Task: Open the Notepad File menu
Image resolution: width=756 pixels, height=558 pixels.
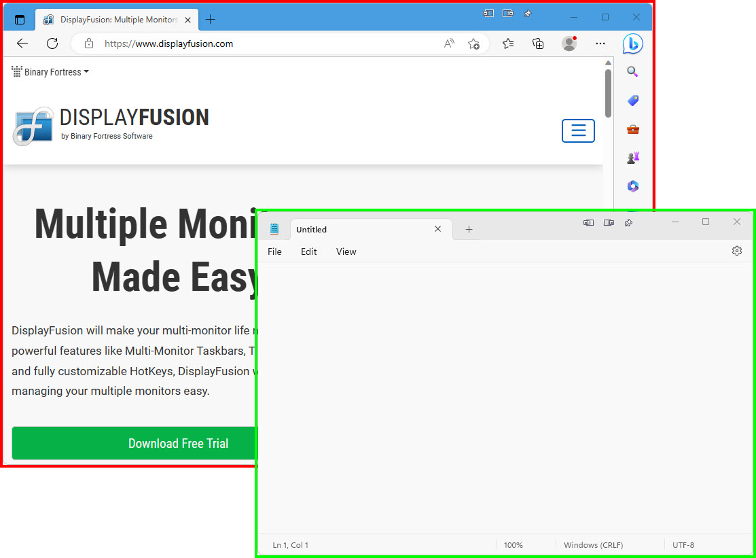Action: coord(274,251)
